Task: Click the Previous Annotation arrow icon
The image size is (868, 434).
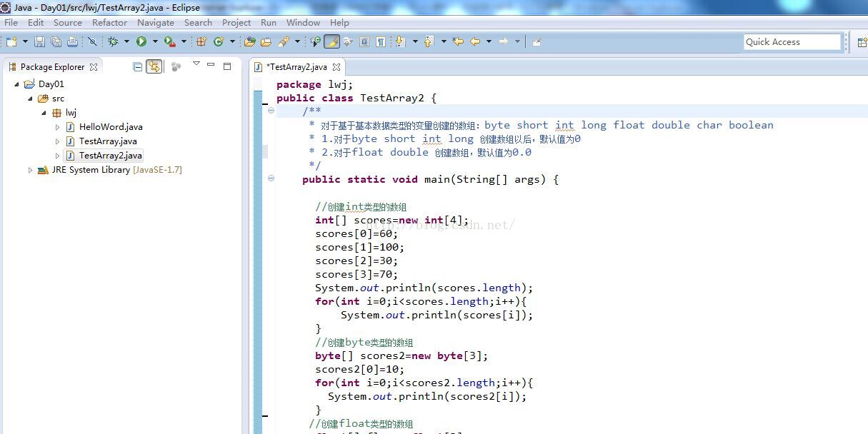Action: click(429, 42)
